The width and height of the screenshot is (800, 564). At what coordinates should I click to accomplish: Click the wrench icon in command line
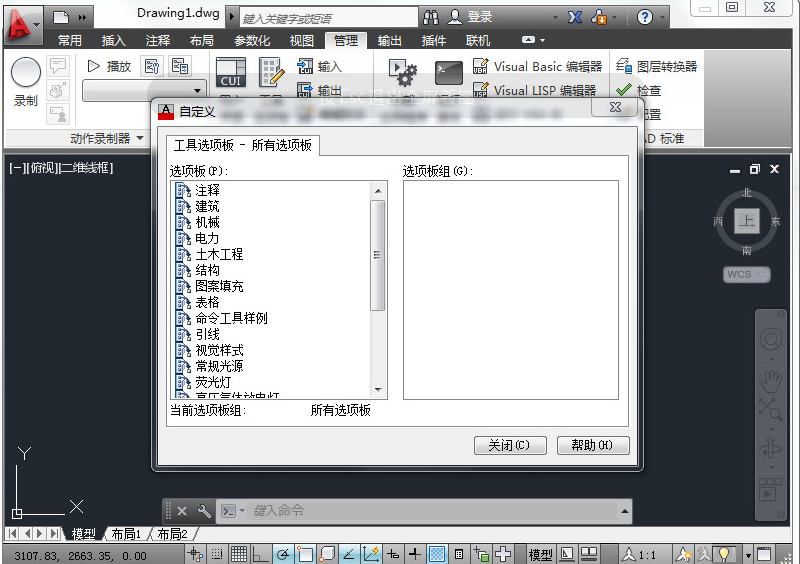[204, 510]
